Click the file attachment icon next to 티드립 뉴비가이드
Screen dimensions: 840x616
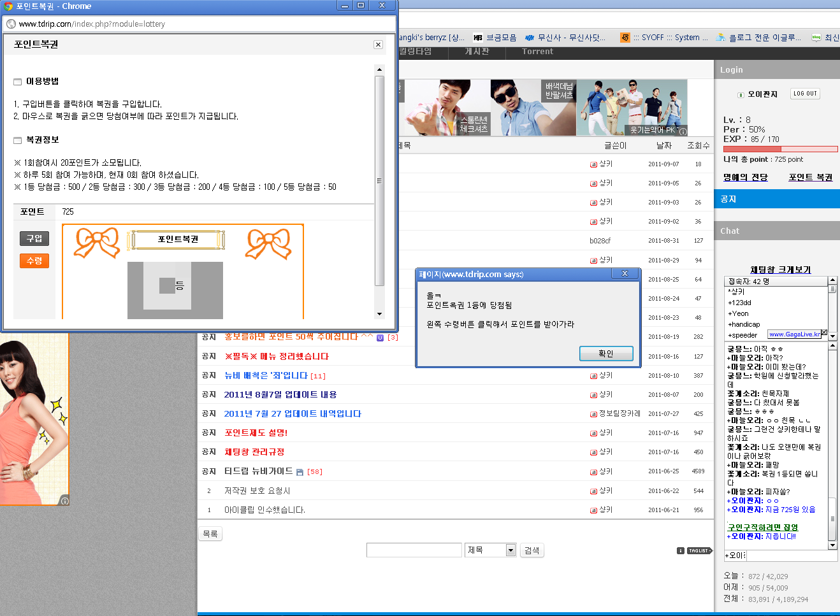point(300,472)
